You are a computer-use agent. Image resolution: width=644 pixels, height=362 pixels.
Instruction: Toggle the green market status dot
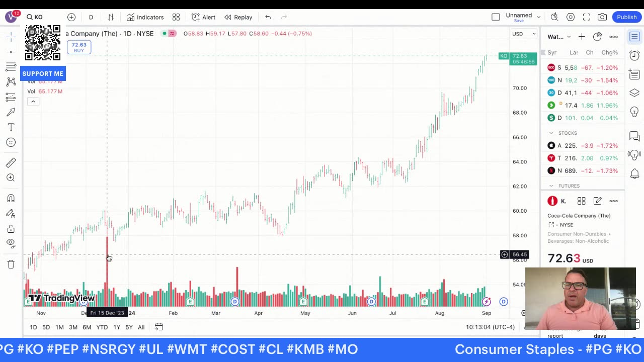164,34
